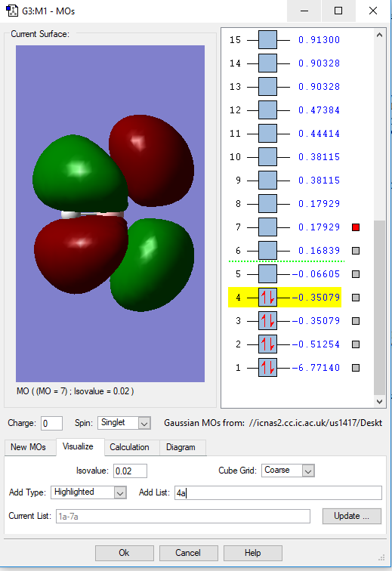Image resolution: width=392 pixels, height=571 pixels.
Task: Select the orbital box of MO 2
Action: [267, 344]
